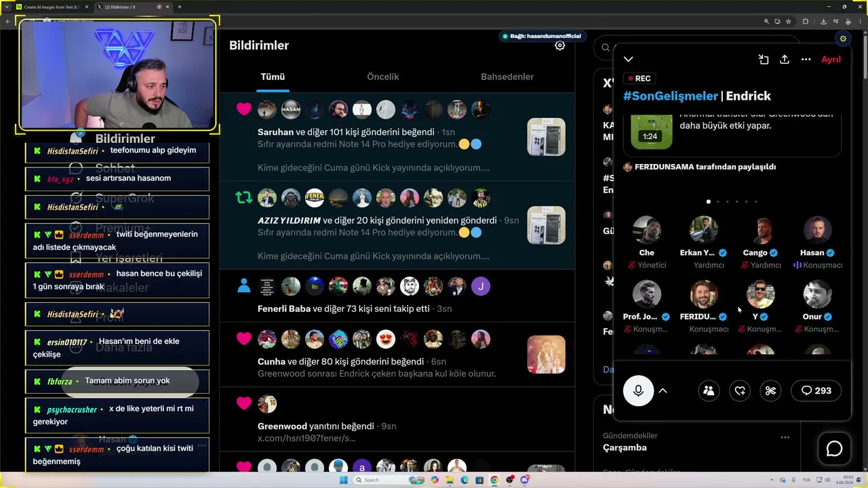This screenshot has height=488, width=868.
Task: Click the scissors clip icon in Space
Action: [x=770, y=390]
